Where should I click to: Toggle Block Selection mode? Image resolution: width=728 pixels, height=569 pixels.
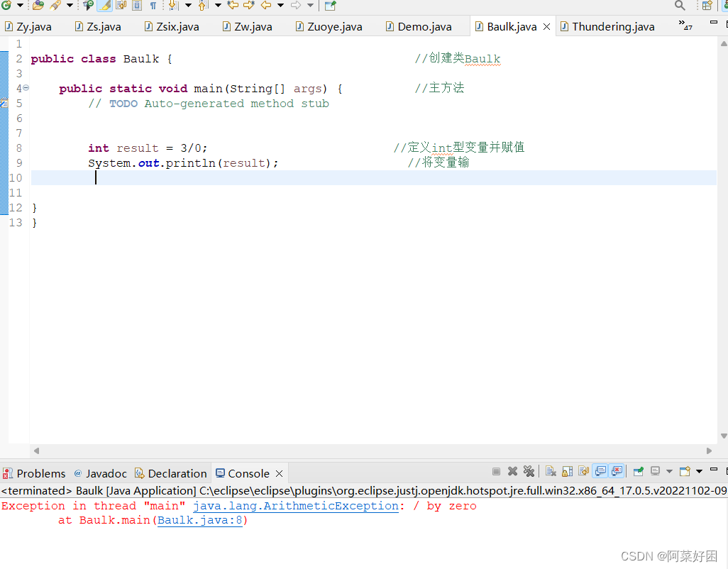tap(137, 6)
